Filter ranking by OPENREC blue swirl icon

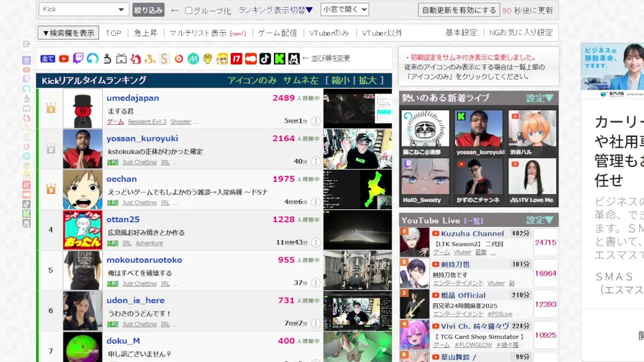(93, 59)
